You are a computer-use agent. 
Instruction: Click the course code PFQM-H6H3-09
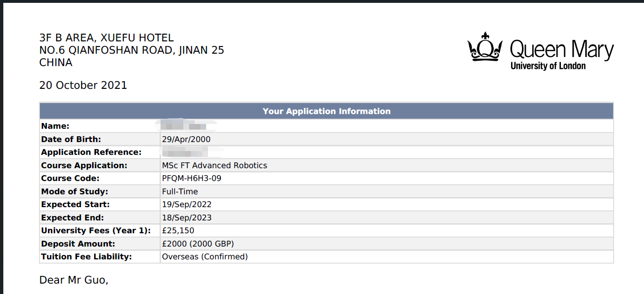coord(191,179)
